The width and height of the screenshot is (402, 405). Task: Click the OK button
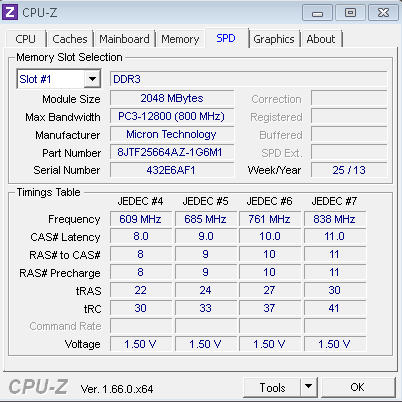point(357,387)
